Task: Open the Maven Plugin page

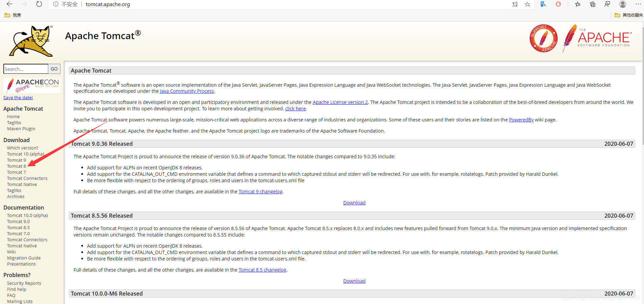Action: (x=21, y=129)
